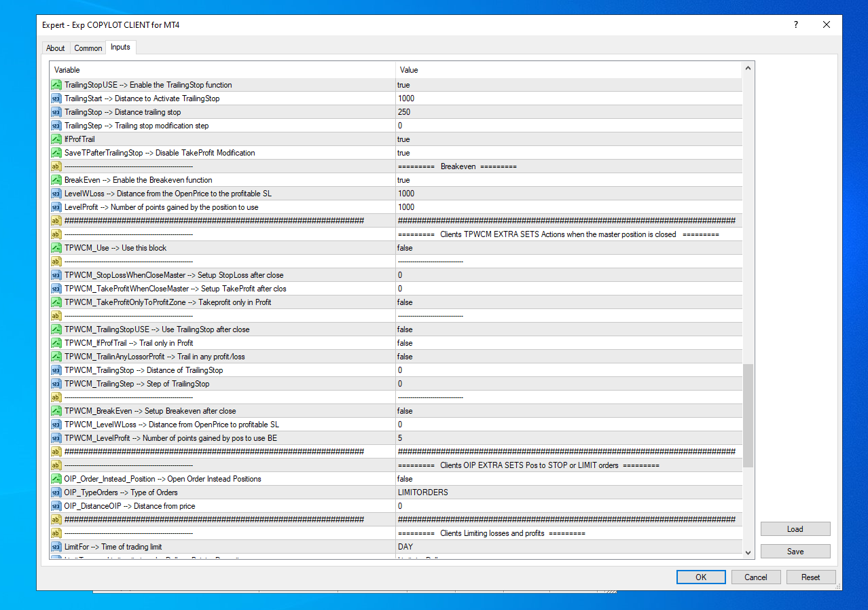Click the Value column header
Screen dimensions: 868x610
pos(568,70)
